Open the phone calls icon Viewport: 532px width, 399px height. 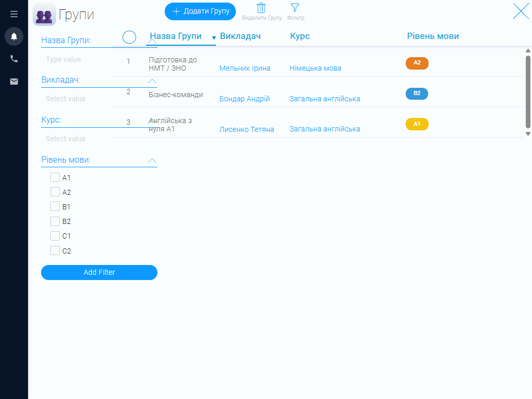(14, 59)
